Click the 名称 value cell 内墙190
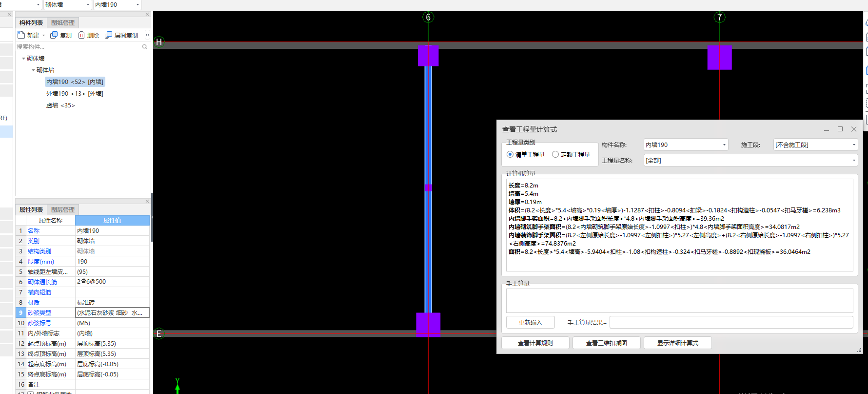The width and height of the screenshot is (868, 394). 112,230
